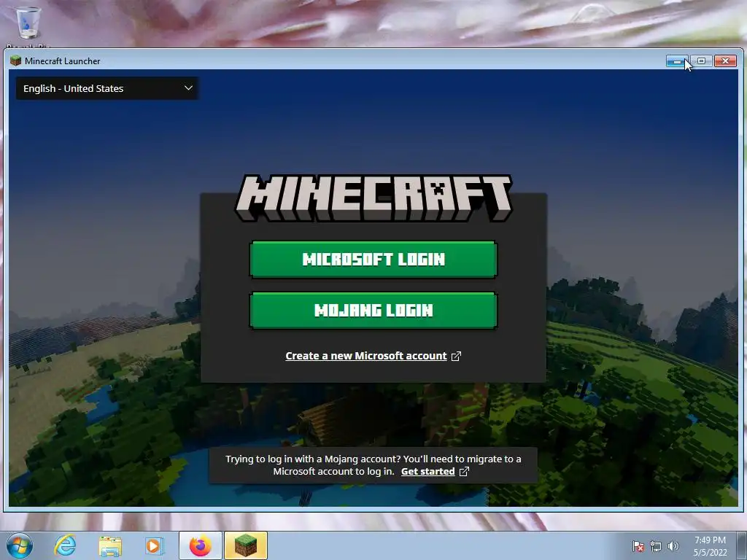Click the Minecraft Launcher title text
Image resolution: width=747 pixels, height=560 pixels.
pos(63,61)
